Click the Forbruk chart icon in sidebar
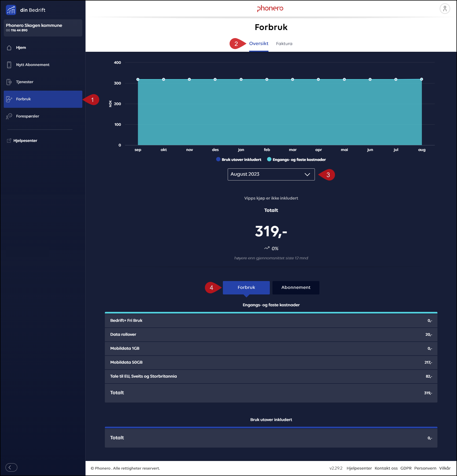457x476 pixels. tap(9, 99)
